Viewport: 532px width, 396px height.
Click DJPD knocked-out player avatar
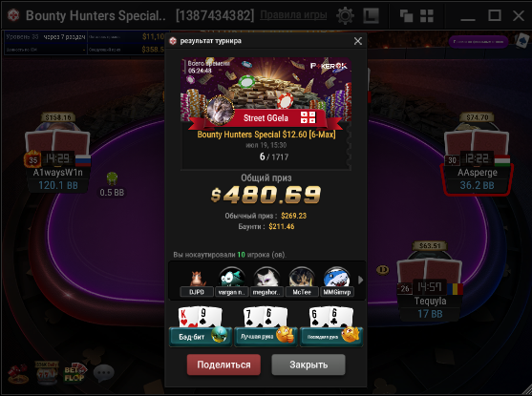[197, 279]
